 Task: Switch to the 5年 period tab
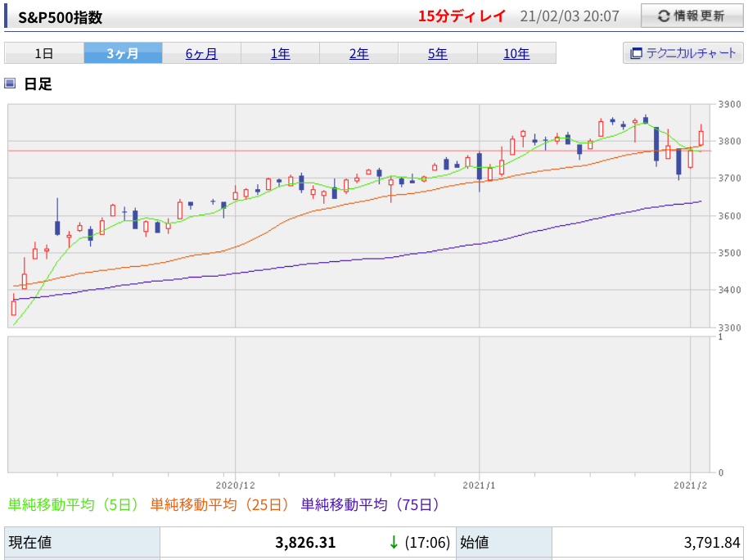(438, 53)
